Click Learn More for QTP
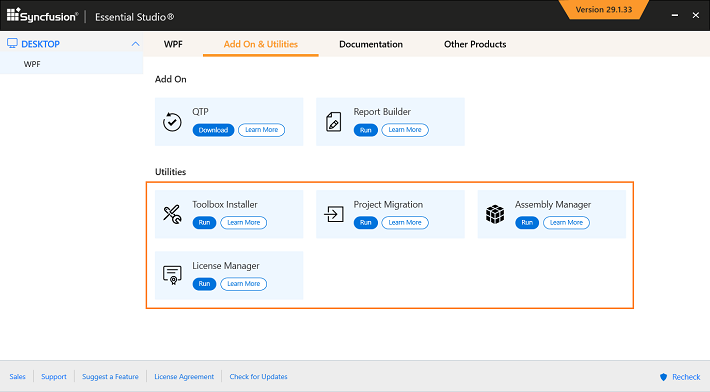 [x=261, y=130]
